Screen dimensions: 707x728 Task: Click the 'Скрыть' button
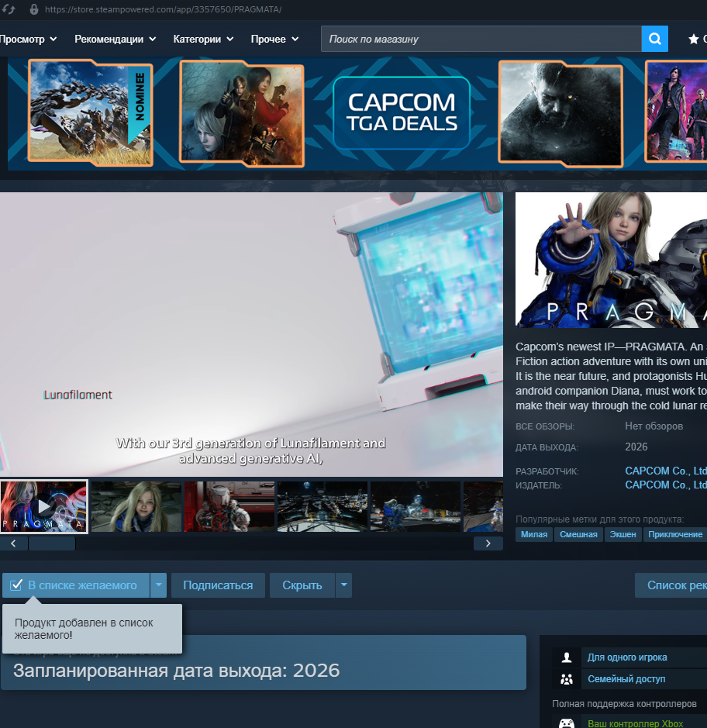302,585
